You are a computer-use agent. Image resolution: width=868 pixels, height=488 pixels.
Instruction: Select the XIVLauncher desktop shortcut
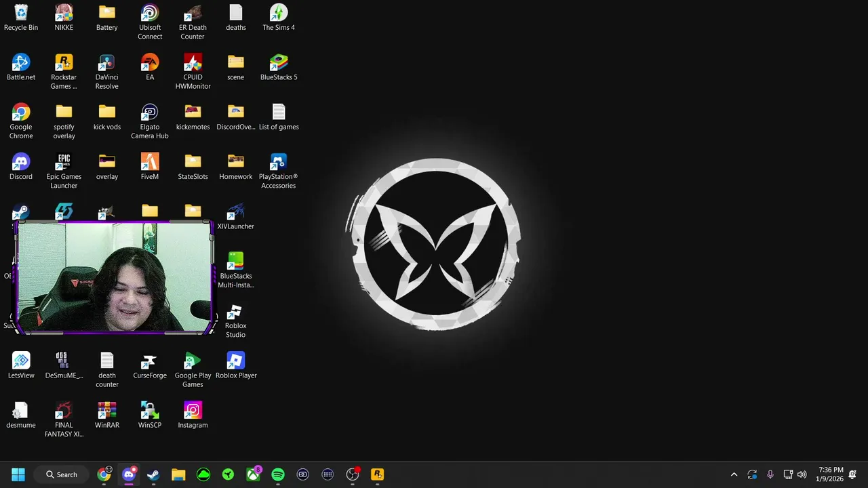(x=236, y=216)
